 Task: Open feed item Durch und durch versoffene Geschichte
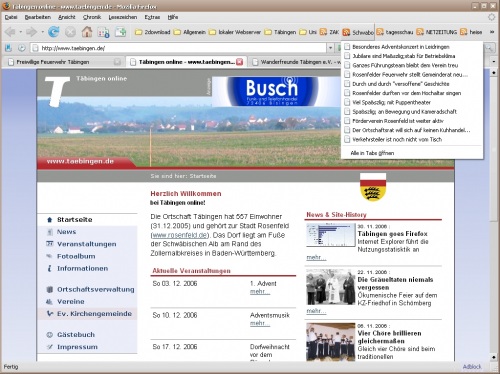412,84
